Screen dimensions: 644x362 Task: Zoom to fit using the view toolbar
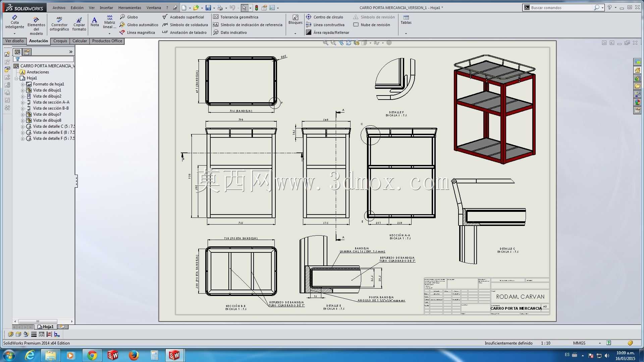click(x=325, y=43)
